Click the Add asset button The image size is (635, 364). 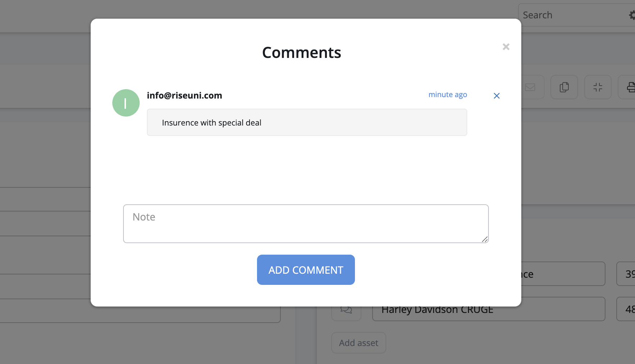(359, 343)
